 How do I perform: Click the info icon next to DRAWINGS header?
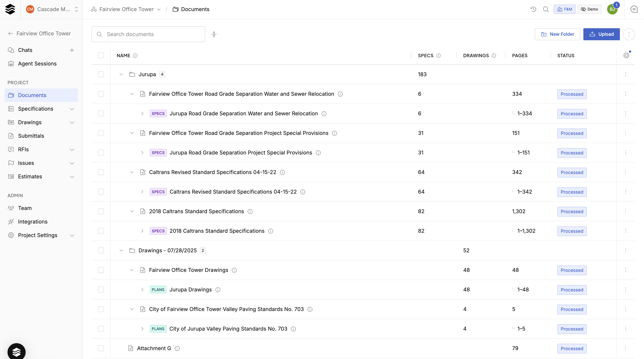point(494,56)
